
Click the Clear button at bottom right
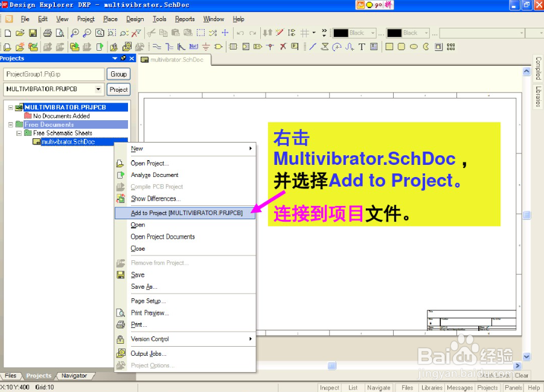(522, 376)
